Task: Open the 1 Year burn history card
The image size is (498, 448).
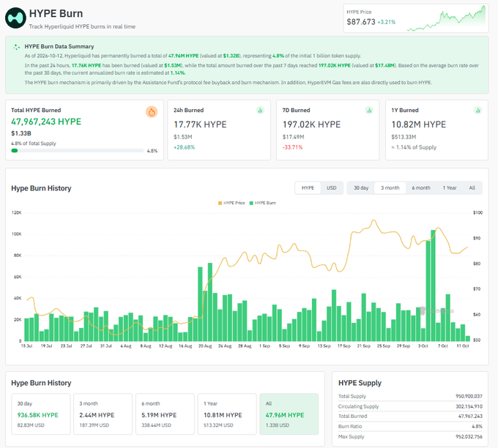Action: 227,414
